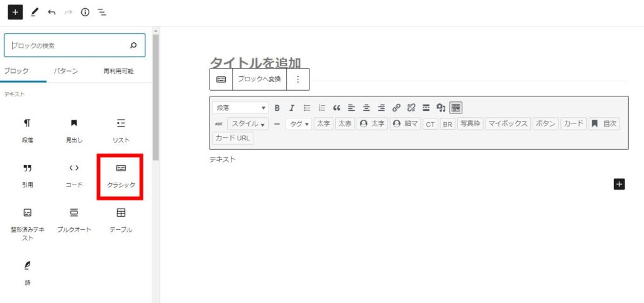Insert the 段落 paragraph block

[27, 132]
